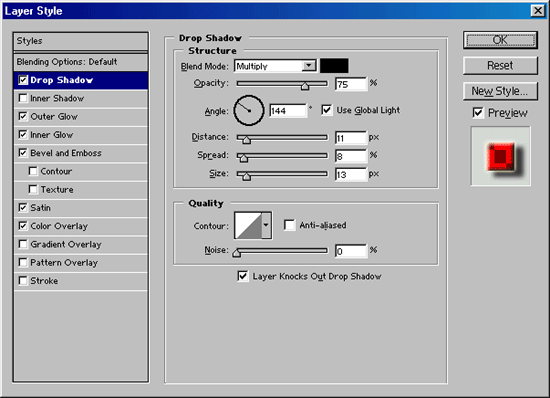Open the Gradient Overlay settings label
Viewport: 550px width, 398px height.
click(66, 244)
